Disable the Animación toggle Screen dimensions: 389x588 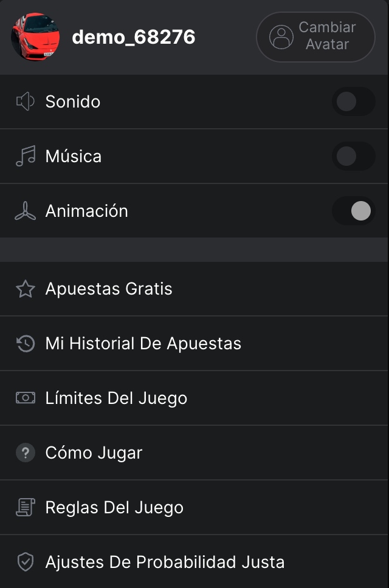pos(353,211)
